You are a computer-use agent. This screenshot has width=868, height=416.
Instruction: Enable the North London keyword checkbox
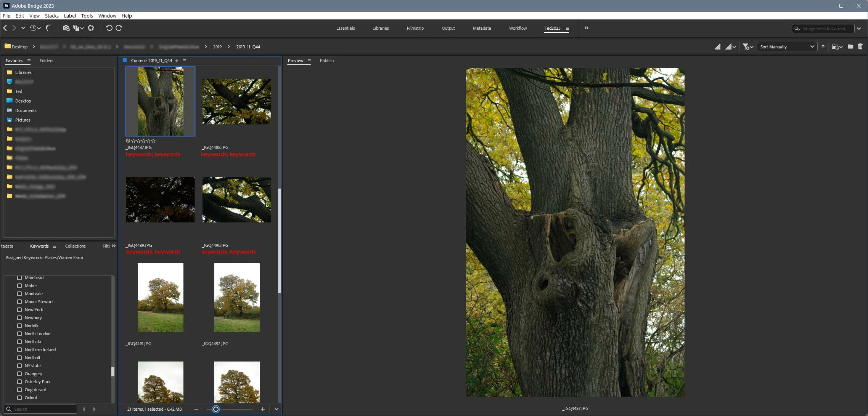pyautogui.click(x=19, y=334)
